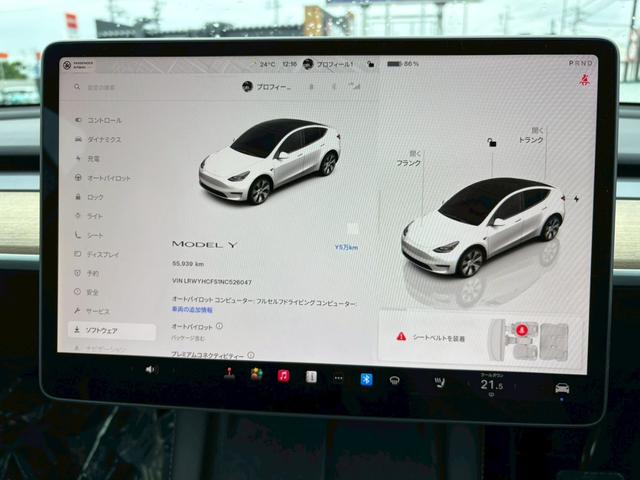This screenshot has height=480, width=640.
Task: Open the プロフィール profile dropdown in settings header
Action: pyautogui.click(x=268, y=87)
